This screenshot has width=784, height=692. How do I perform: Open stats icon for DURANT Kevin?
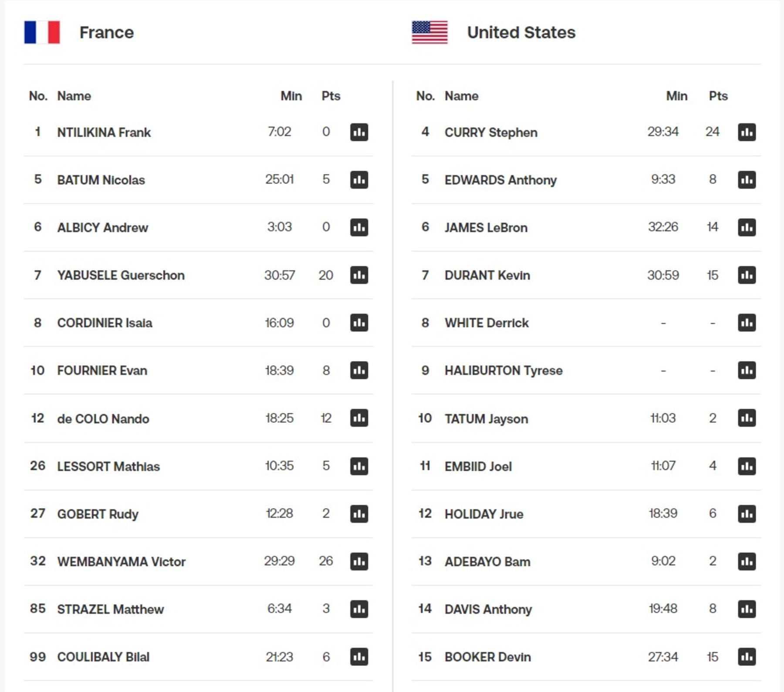point(747,275)
